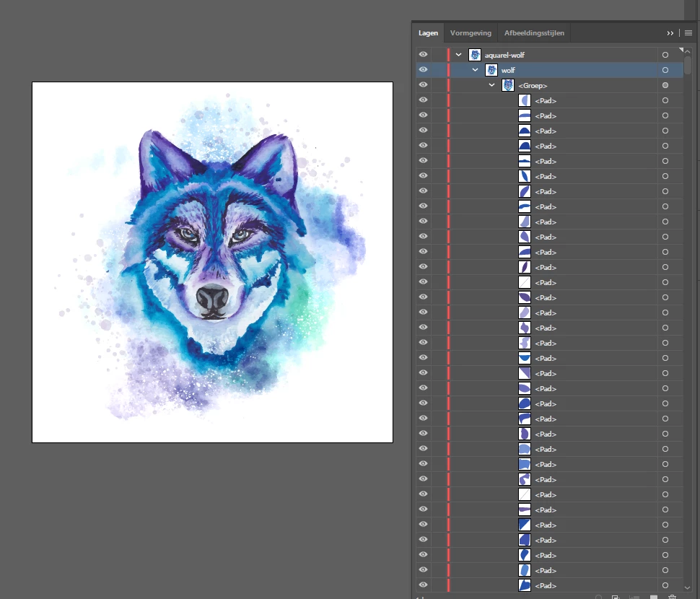Hide the aquarel-wolf layer with its eye icon
The image size is (700, 599).
(423, 54)
